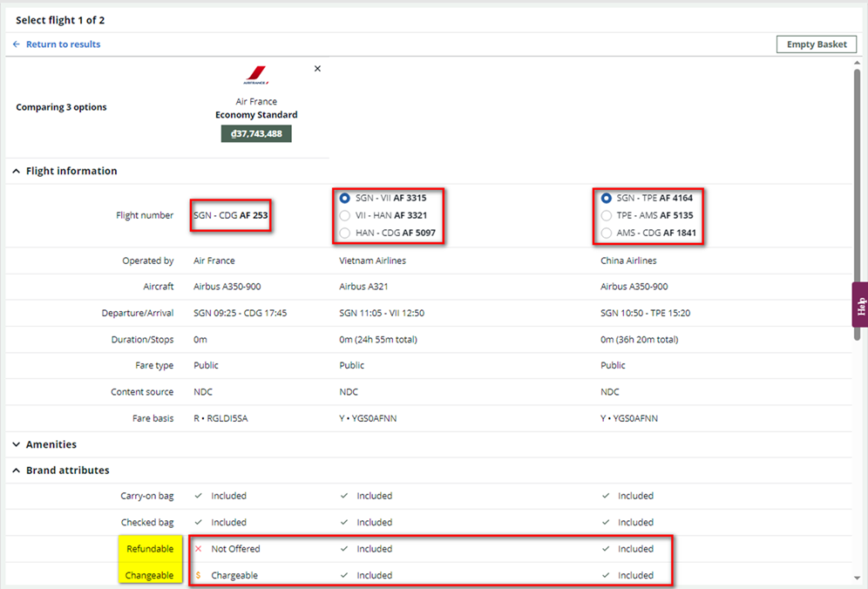Screen dimensions: 868x589
Task: Click the Vietnam Airlines operator cell
Action: pos(372,261)
